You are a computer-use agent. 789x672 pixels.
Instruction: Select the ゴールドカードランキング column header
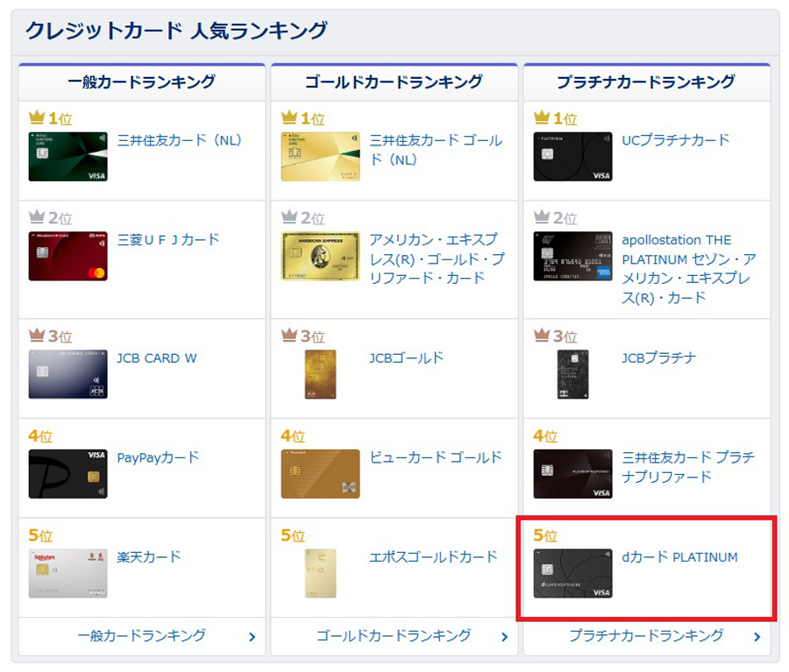(x=394, y=82)
